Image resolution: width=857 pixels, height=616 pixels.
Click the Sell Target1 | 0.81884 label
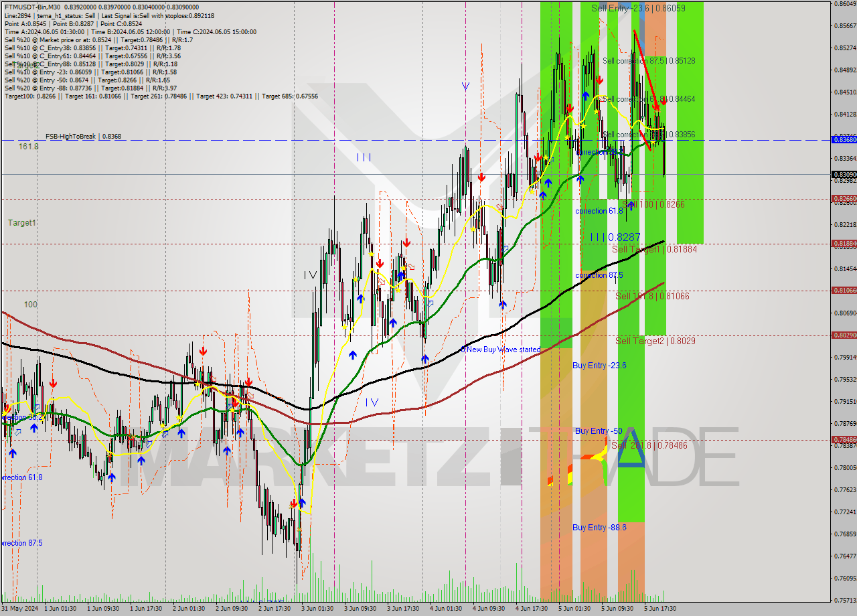click(655, 249)
